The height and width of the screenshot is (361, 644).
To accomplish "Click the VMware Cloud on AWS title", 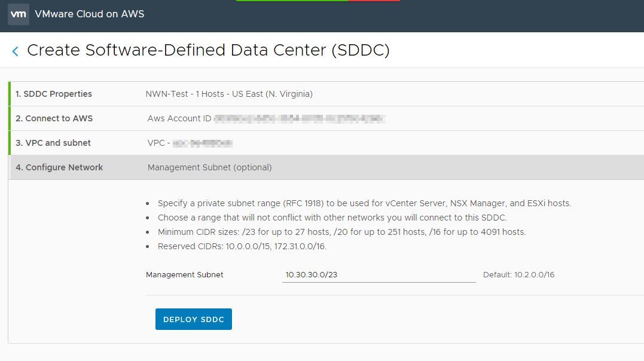I will (90, 14).
